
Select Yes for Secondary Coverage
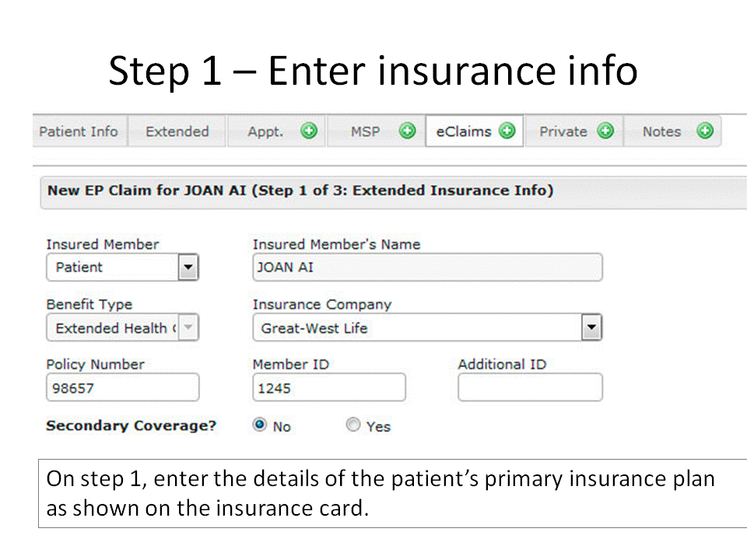pyautogui.click(x=354, y=425)
